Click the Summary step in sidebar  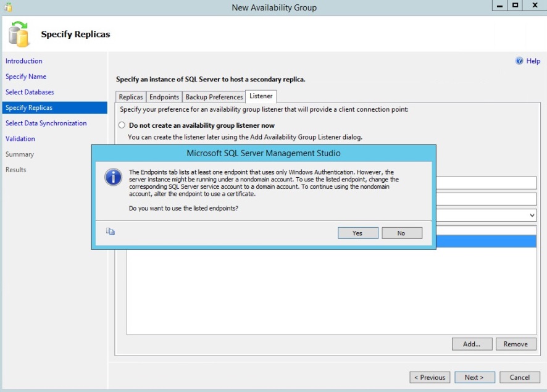(x=20, y=154)
